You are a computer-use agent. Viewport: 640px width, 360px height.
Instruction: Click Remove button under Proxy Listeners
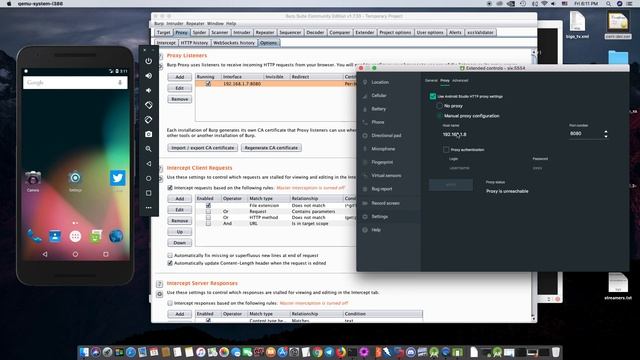point(180,99)
